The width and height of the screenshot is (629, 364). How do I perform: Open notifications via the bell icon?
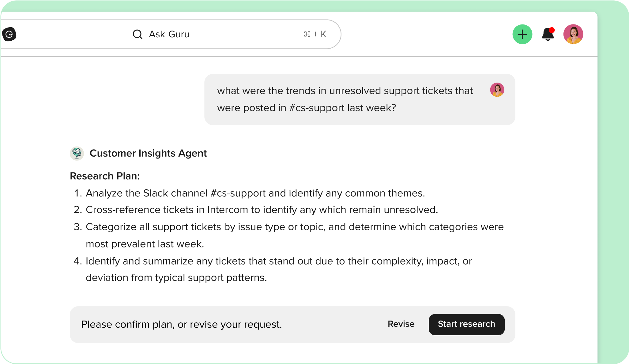coord(548,35)
